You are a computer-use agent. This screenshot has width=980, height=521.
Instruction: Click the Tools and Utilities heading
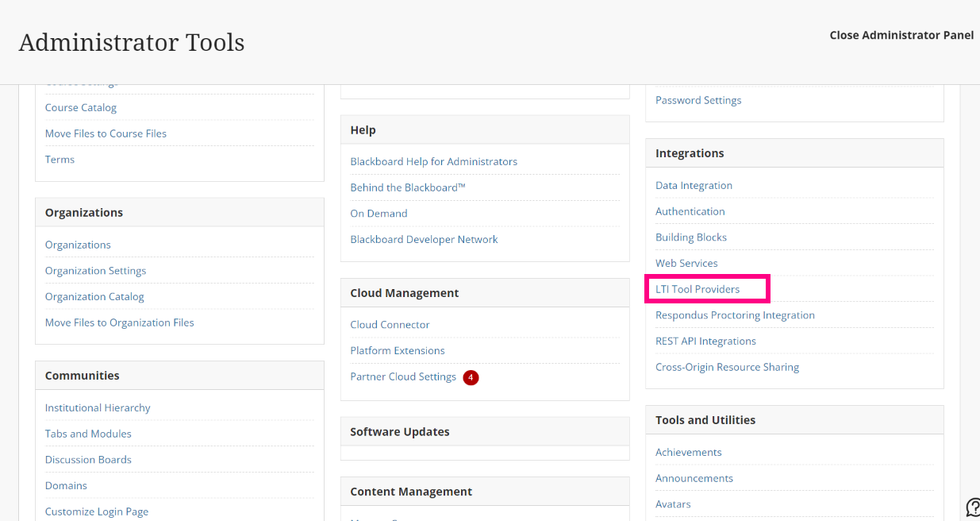(x=705, y=420)
